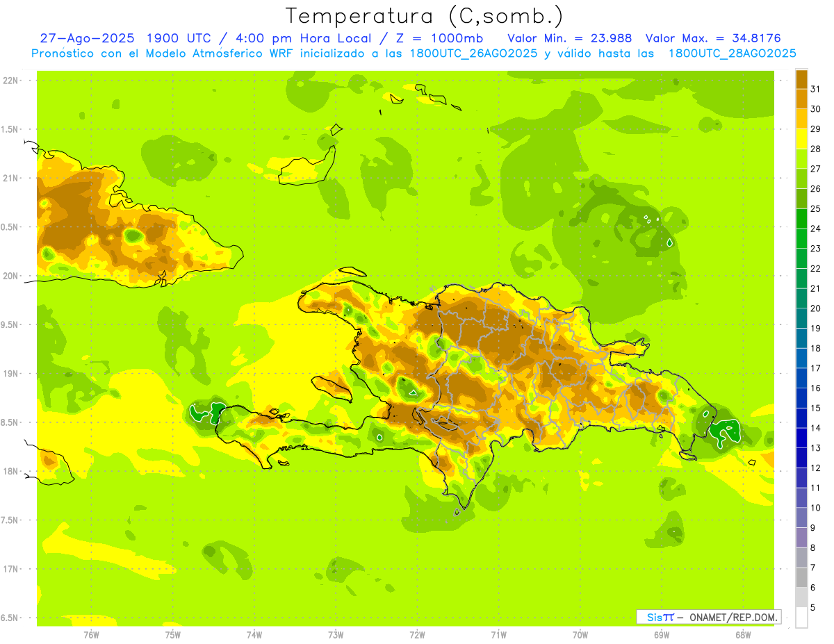This screenshot has width=834, height=644.
Task: Click the '74W' longitude label
Action: pos(254,635)
